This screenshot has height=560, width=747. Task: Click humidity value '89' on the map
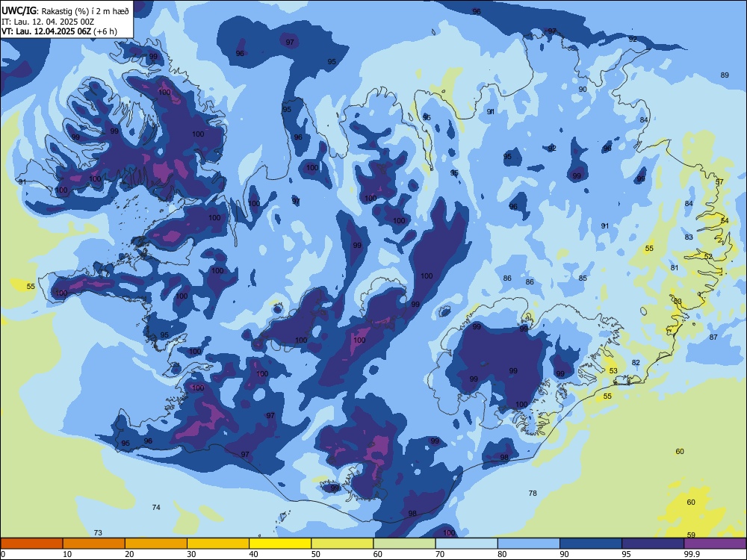(x=725, y=75)
